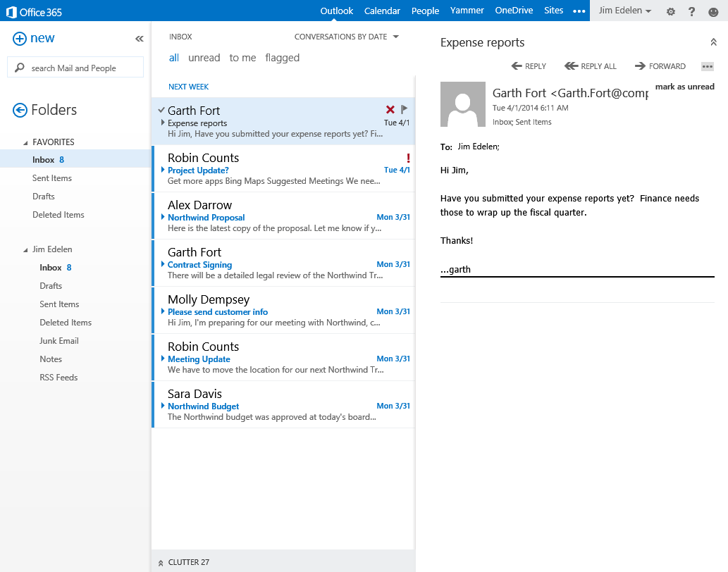Viewport: 728px width, 572px height.
Task: Collapse the Favorites folder group
Action: 26,142
